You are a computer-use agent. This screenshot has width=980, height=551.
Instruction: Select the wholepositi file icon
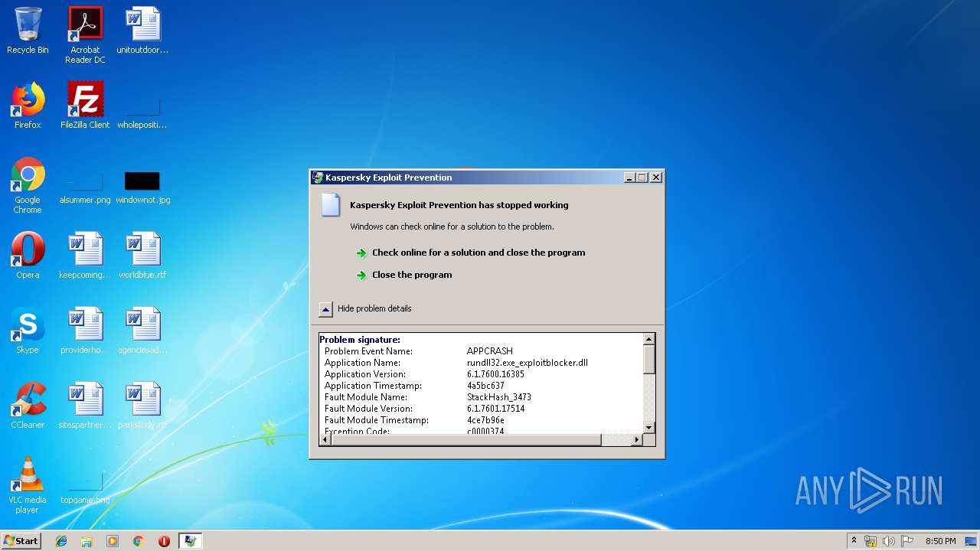pyautogui.click(x=142, y=111)
